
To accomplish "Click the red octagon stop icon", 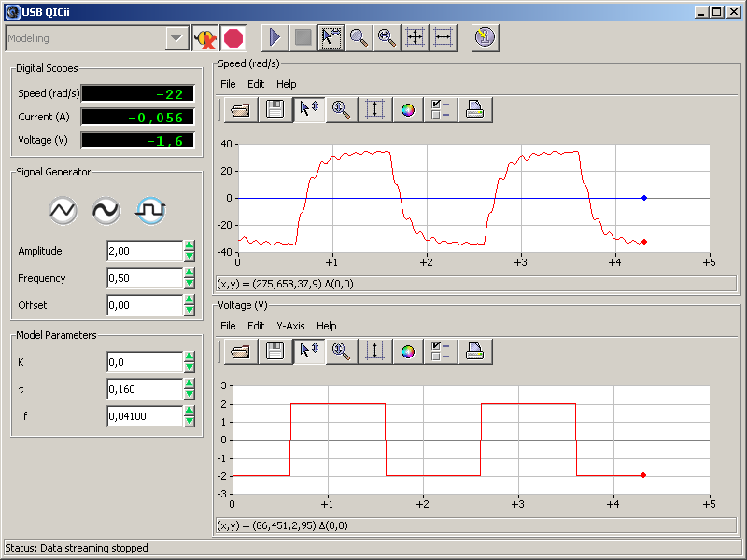I will pos(233,38).
